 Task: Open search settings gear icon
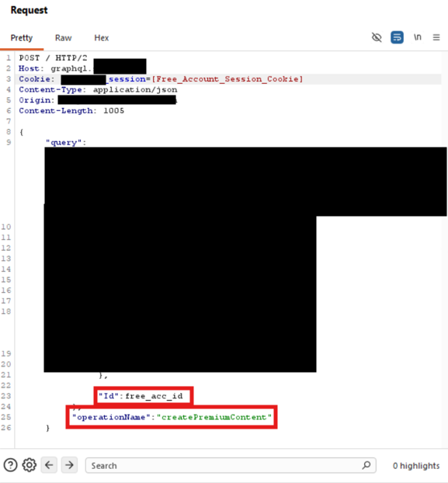coord(30,465)
